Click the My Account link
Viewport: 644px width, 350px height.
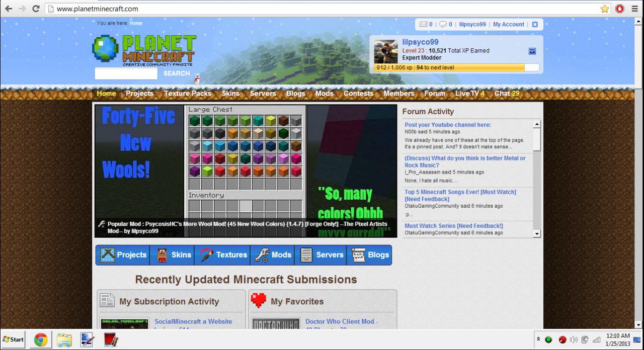click(508, 24)
